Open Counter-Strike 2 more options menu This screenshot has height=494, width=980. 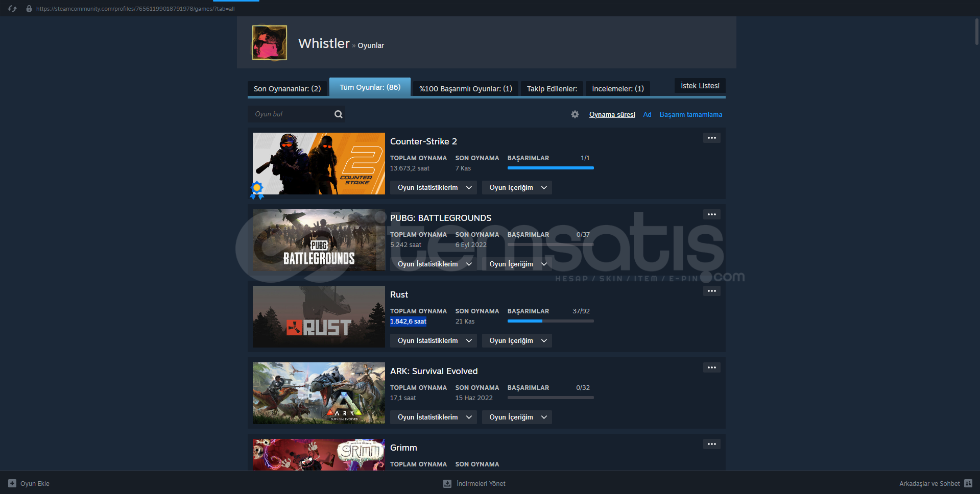tap(712, 138)
